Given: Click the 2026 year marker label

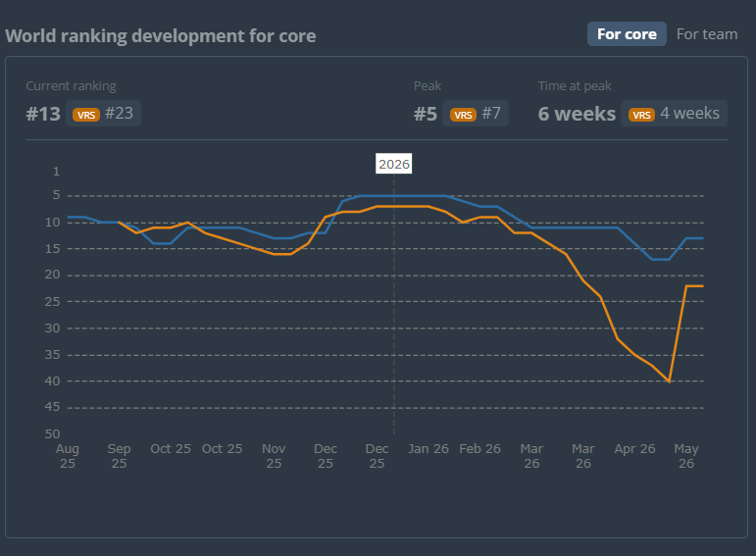Looking at the screenshot, I should (x=394, y=164).
